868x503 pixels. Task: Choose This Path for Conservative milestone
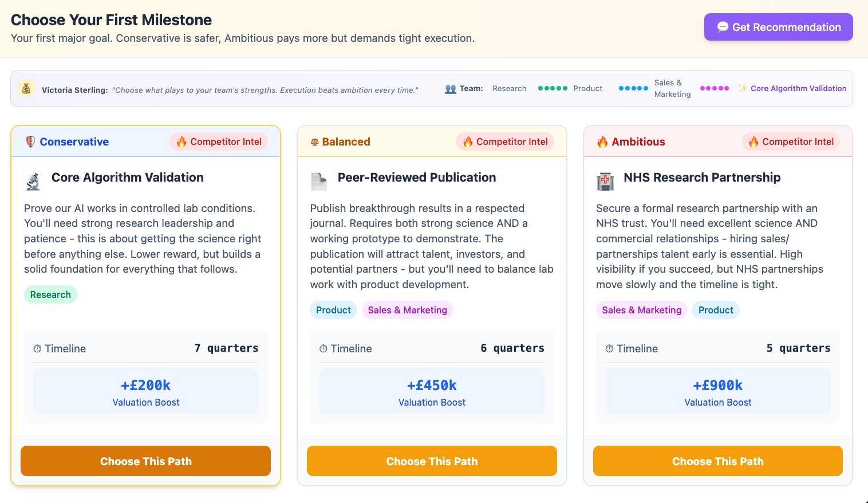click(x=145, y=461)
